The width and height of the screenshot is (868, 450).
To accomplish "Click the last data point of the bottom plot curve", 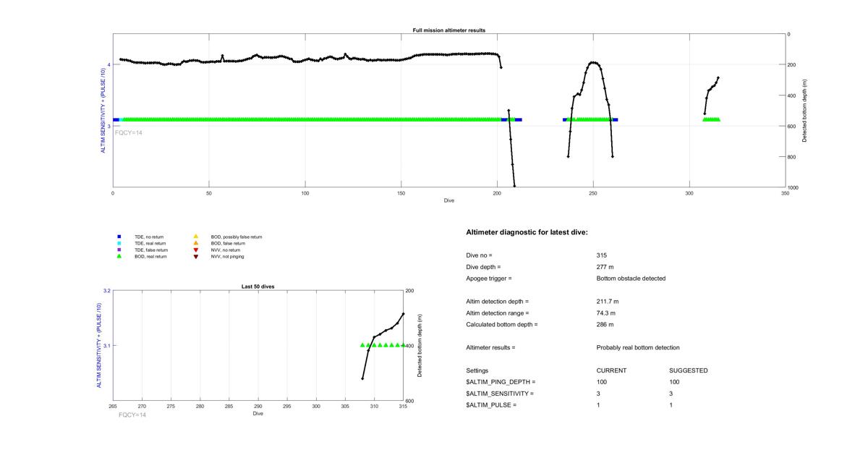I will [403, 314].
